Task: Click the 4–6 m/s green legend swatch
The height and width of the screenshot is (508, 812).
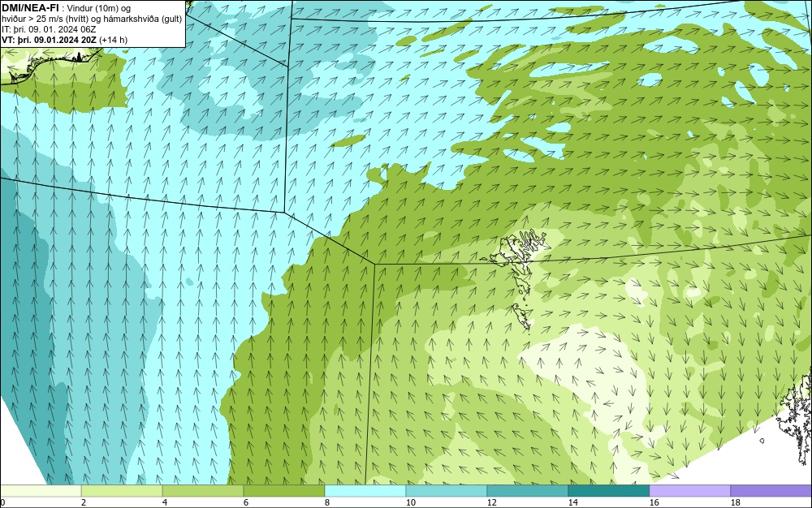Action: click(x=203, y=490)
